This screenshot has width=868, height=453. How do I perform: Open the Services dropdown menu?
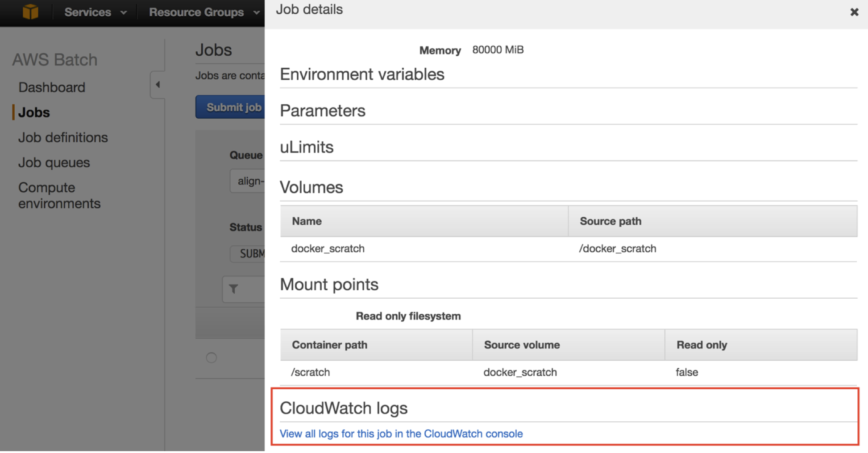click(95, 12)
